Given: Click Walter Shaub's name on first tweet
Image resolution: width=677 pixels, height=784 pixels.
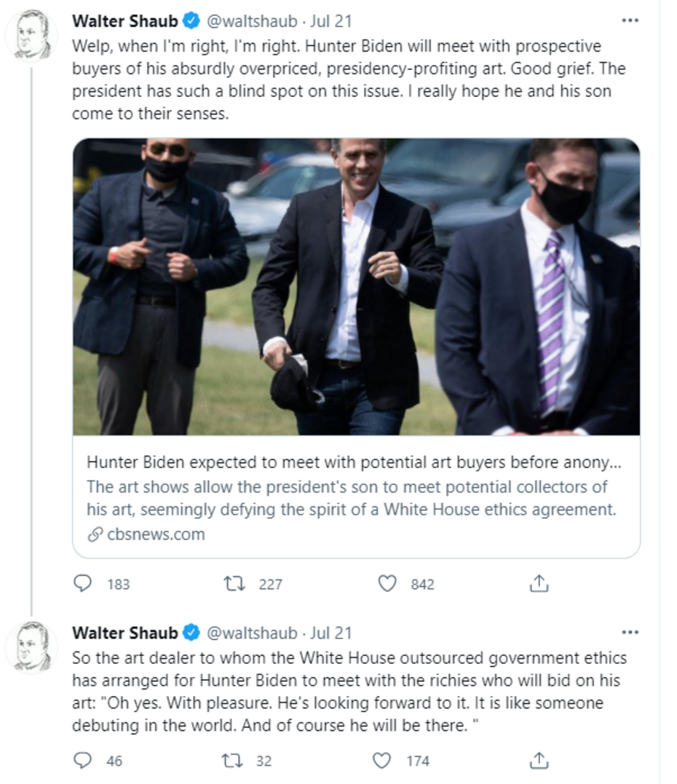Looking at the screenshot, I should point(124,22).
